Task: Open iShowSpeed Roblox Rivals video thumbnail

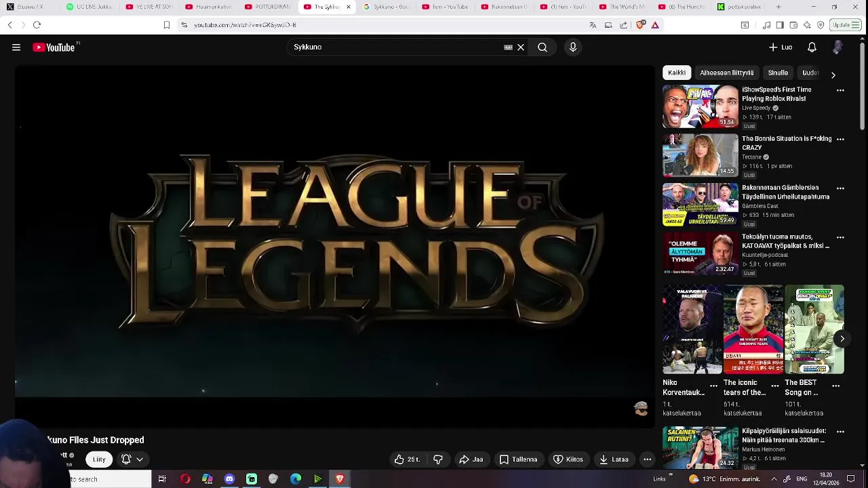Action: click(701, 106)
